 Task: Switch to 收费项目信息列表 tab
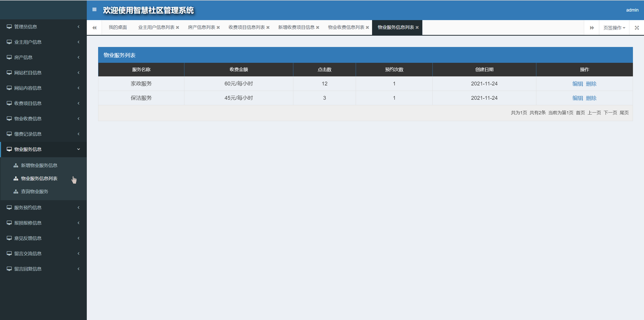tap(247, 27)
